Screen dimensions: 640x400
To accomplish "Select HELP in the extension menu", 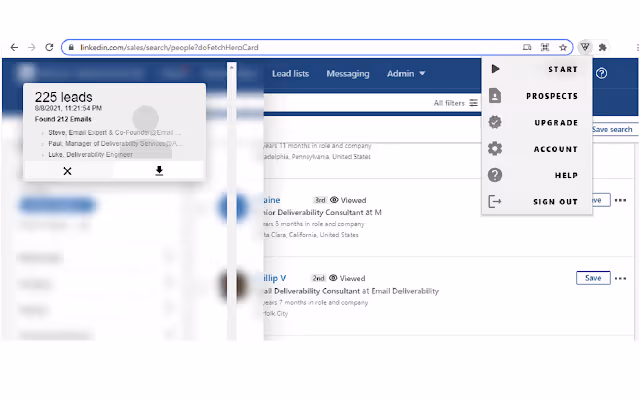I will tap(566, 175).
